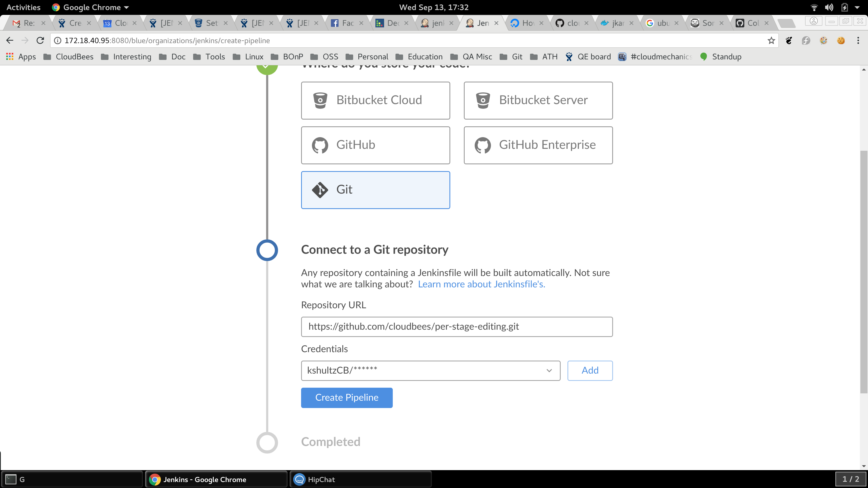This screenshot has width=868, height=488.
Task: Open the system volume icon
Action: tap(829, 7)
